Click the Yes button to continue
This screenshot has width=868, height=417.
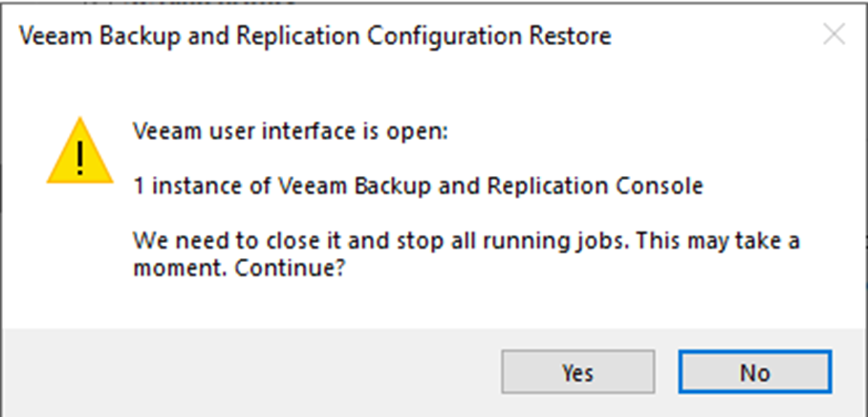click(x=578, y=372)
